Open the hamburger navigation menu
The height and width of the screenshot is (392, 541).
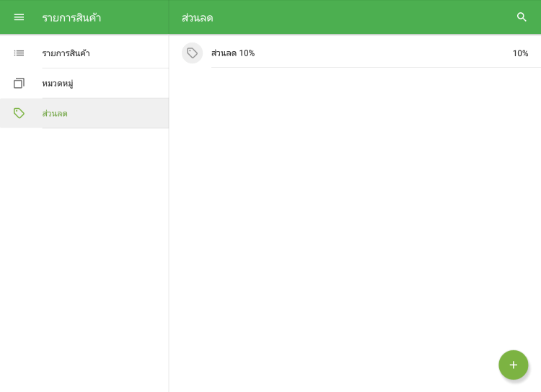point(19,17)
